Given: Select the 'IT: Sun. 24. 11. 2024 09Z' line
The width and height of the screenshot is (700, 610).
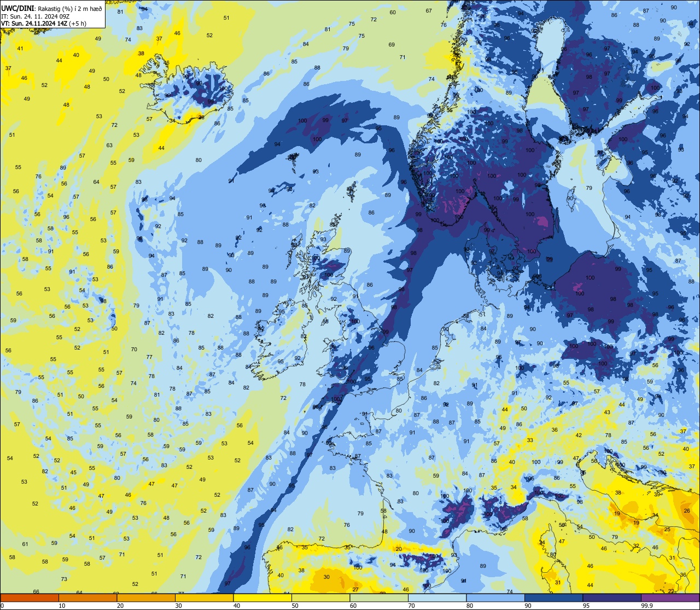Looking at the screenshot, I should pyautogui.click(x=35, y=16).
